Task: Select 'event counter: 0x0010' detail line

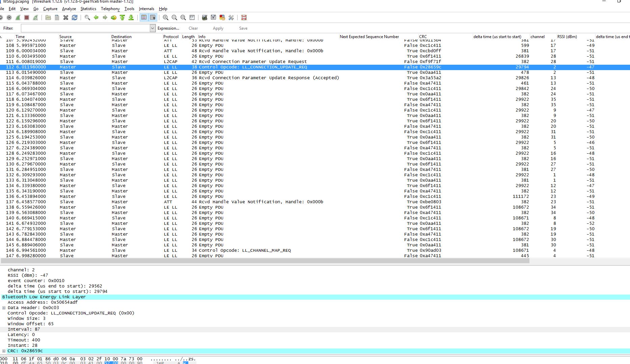Action: click(x=36, y=281)
